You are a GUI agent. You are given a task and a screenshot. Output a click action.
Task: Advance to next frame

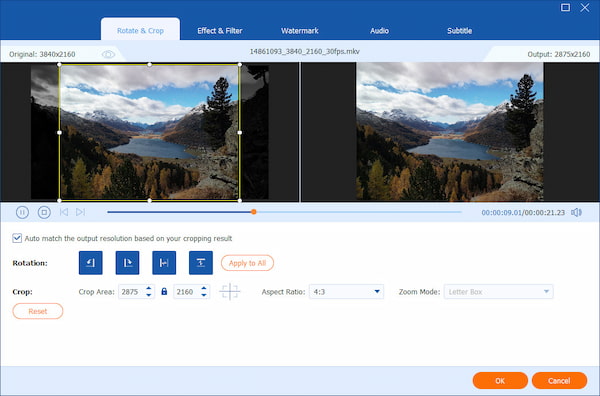80,212
